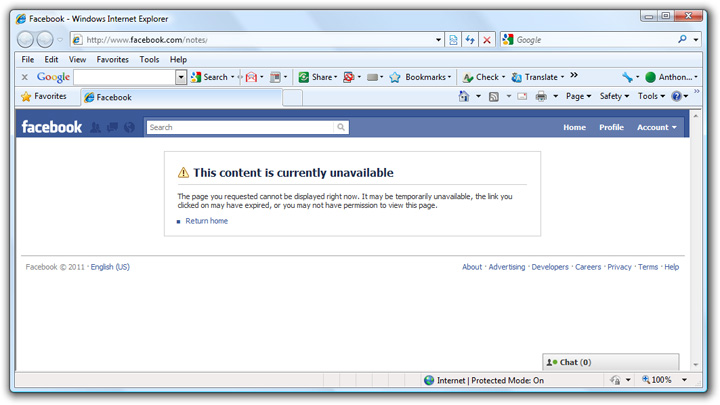
Task: Click the Refresh page icon
Action: [x=470, y=40]
